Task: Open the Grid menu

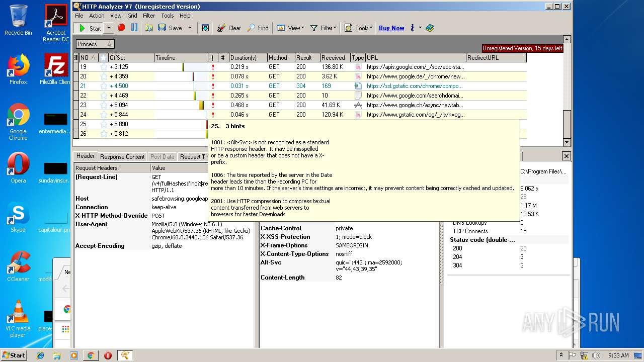Action: pos(132,16)
